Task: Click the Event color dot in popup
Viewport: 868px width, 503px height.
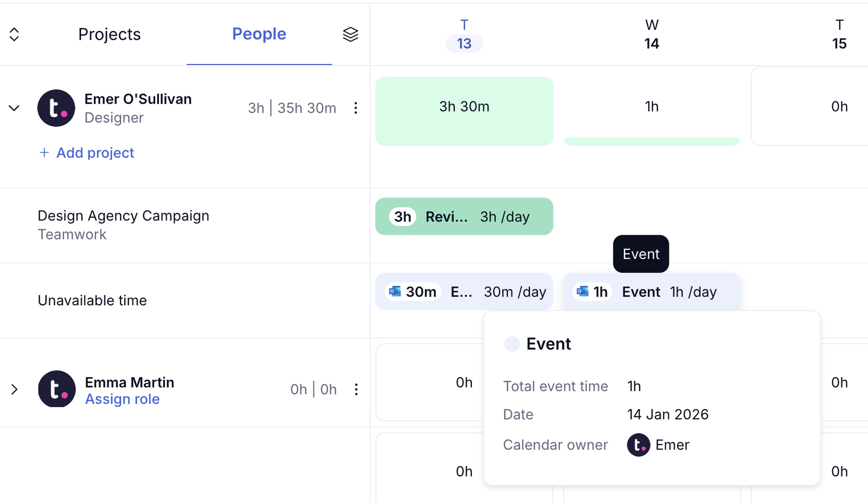Action: point(512,344)
